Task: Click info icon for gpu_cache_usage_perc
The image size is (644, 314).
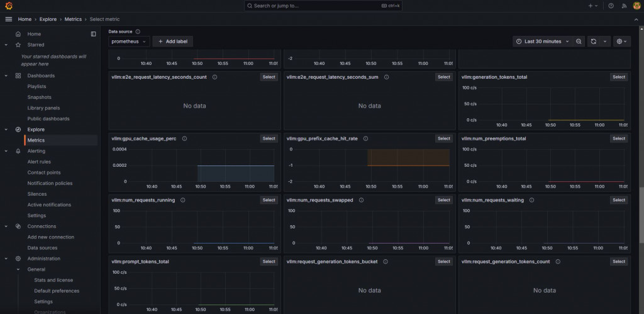Action: [x=184, y=138]
